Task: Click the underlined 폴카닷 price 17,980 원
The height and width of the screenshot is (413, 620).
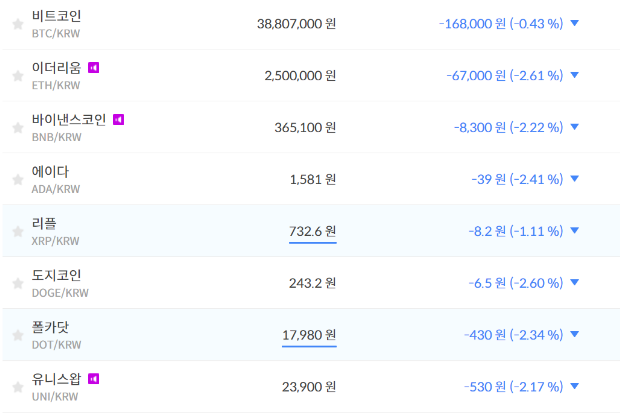Action: [309, 335]
